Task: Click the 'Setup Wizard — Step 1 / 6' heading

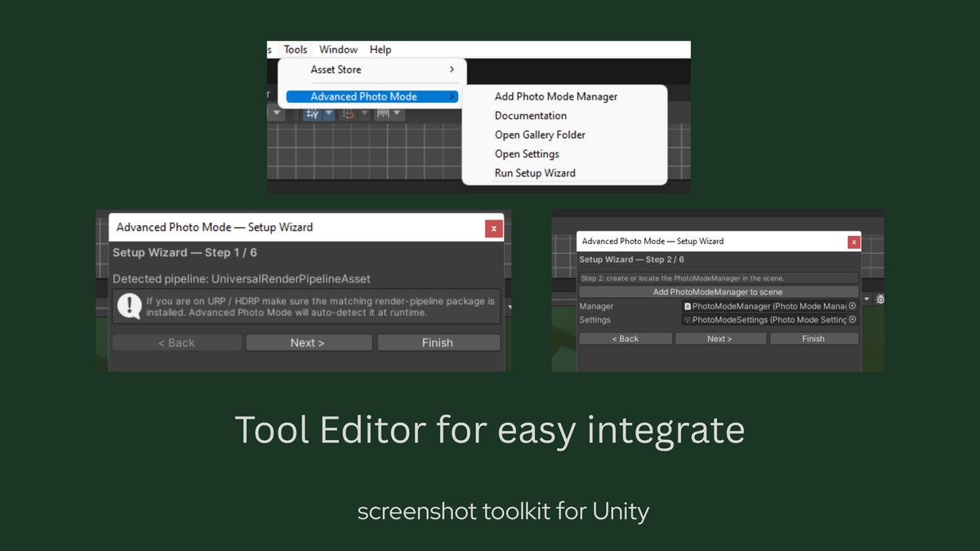Action: [x=185, y=253]
